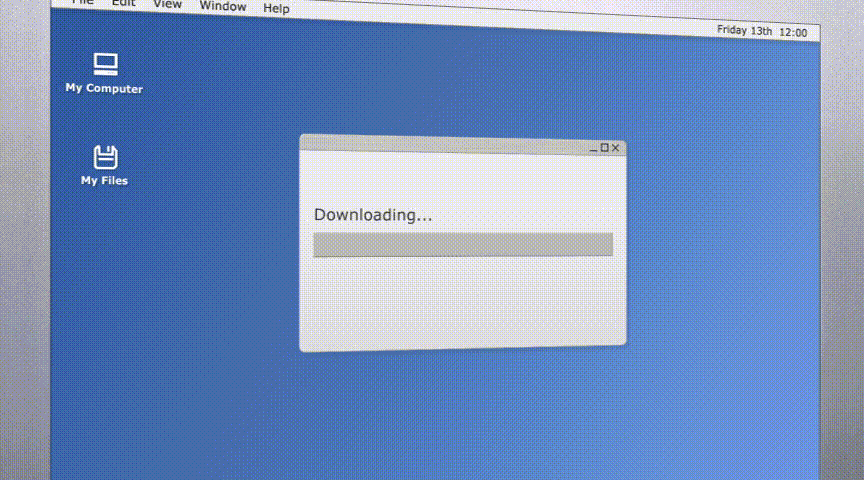Open the My Computer desktop icon
The height and width of the screenshot is (480, 864).
tap(105, 65)
